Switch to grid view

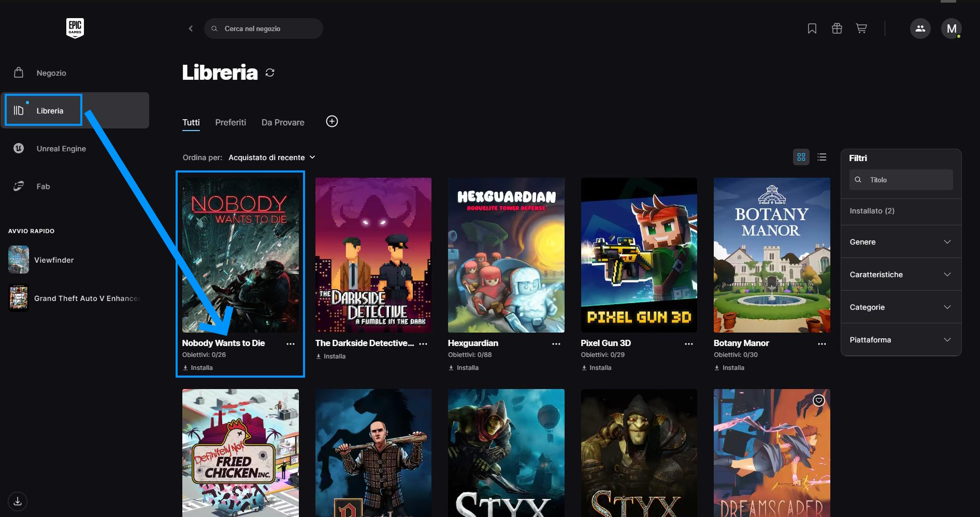[801, 157]
